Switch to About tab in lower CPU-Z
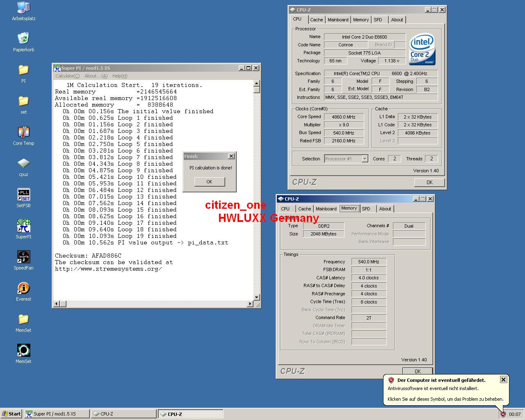 tap(385, 209)
